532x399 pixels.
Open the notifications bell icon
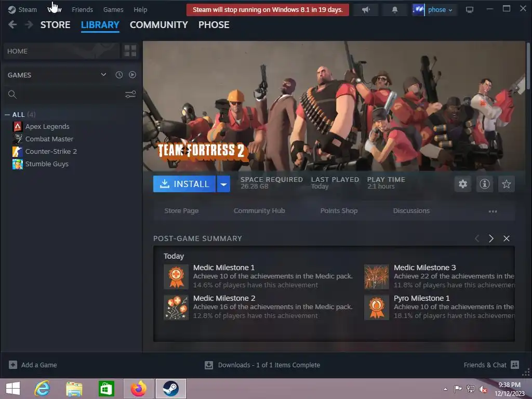[x=394, y=9]
